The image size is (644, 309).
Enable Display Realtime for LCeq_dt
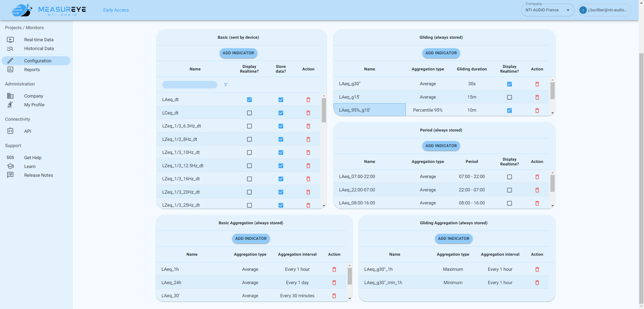[249, 113]
